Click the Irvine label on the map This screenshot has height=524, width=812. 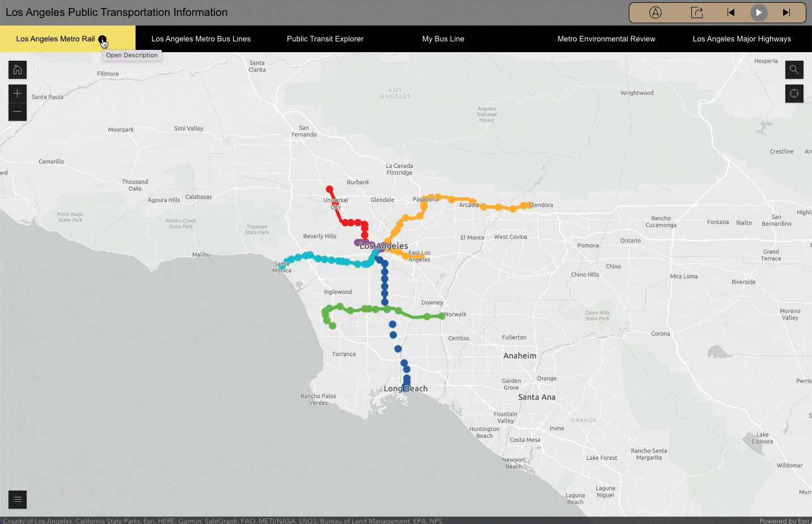[x=557, y=429]
